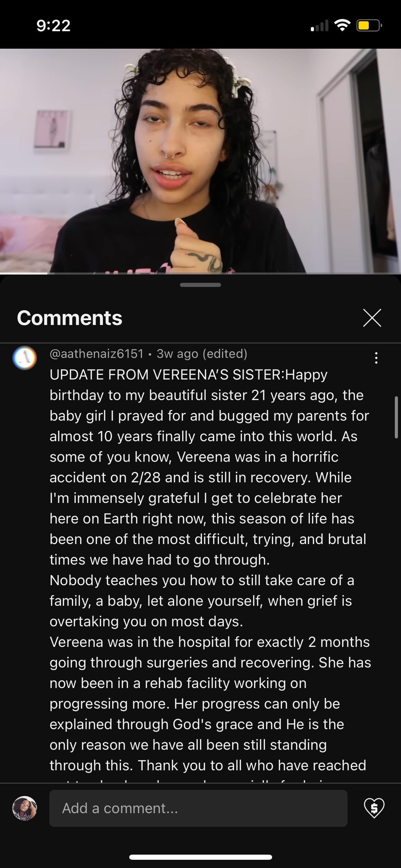Tap the @aathenaiz6151 profile avatar

[25, 358]
